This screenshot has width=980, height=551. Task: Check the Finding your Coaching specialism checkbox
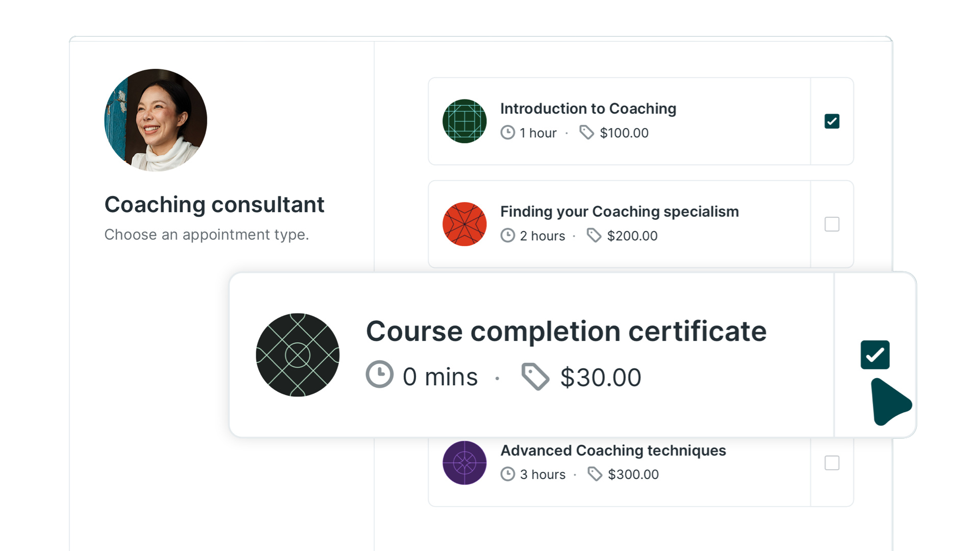(831, 224)
